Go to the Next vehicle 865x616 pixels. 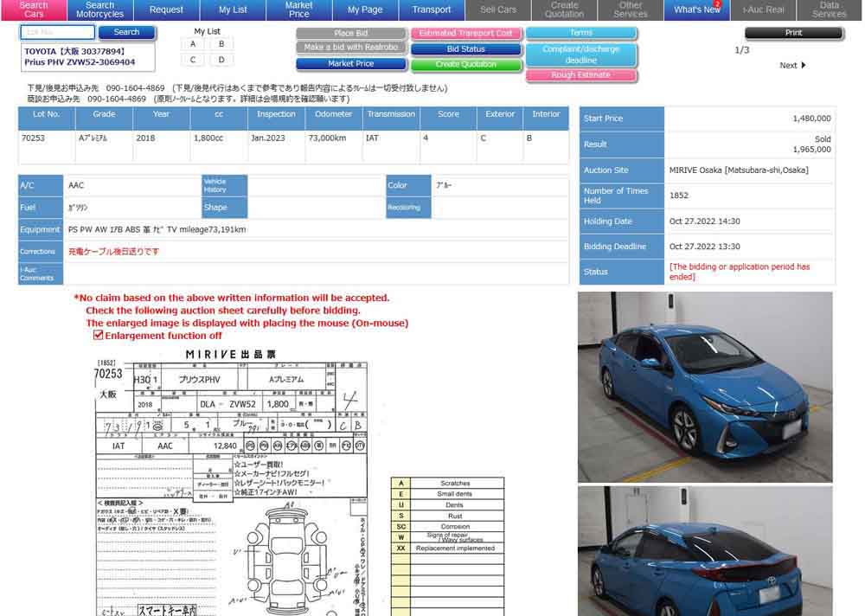tap(792, 65)
